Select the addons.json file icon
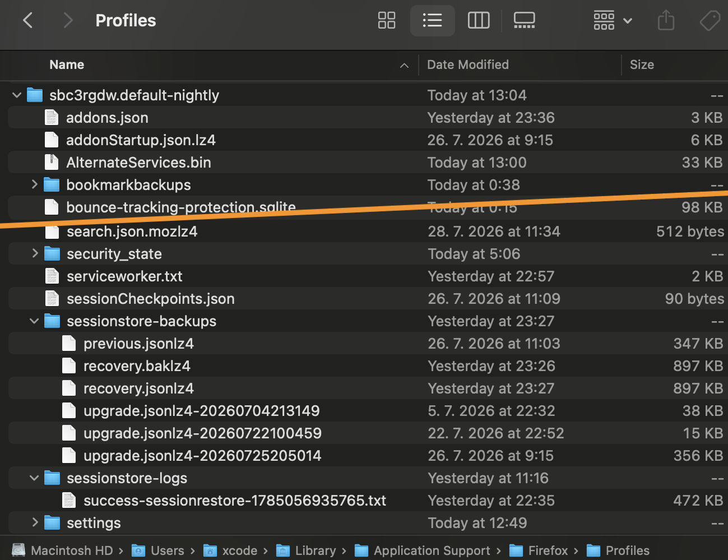Screen dimensions: 728x560 (x=52, y=118)
